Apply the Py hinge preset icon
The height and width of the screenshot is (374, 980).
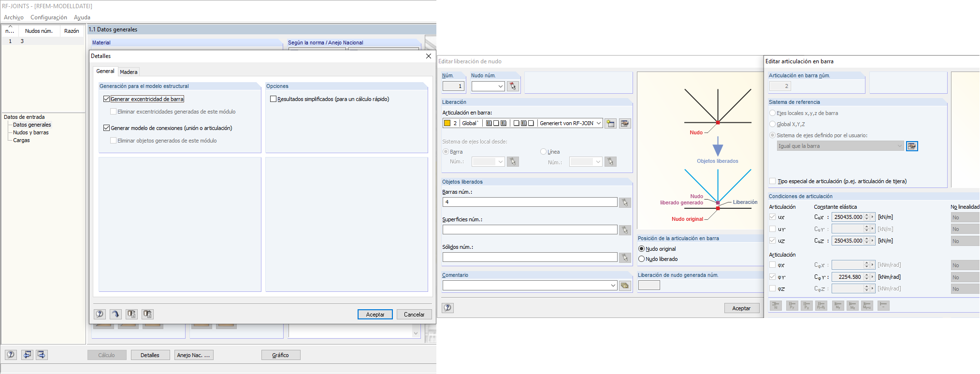792,305
